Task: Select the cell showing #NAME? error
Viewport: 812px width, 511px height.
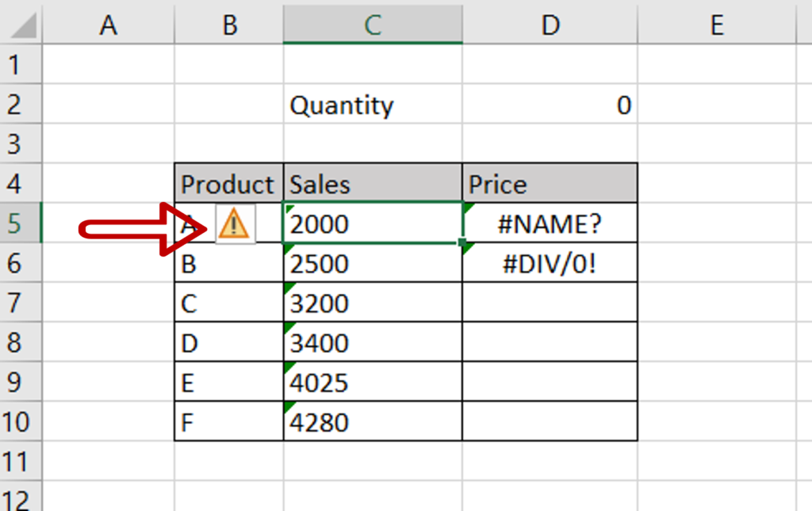Action: (550, 223)
